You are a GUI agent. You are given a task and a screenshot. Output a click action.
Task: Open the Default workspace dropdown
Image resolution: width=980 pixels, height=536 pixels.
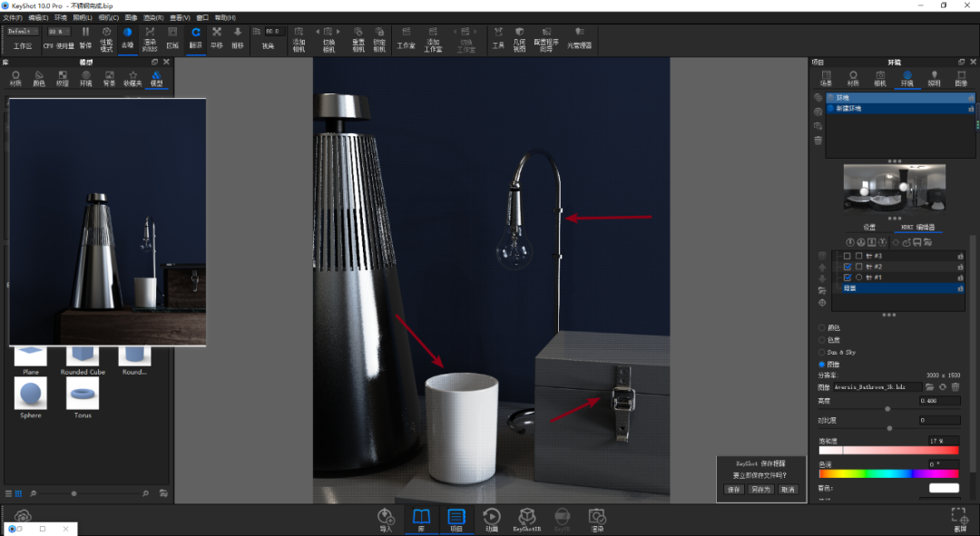(x=23, y=31)
